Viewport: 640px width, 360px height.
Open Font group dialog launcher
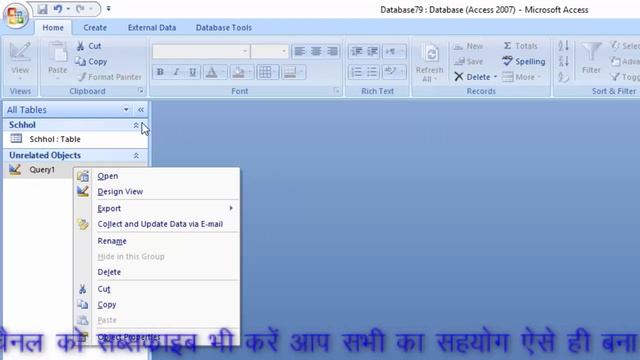coord(336,91)
